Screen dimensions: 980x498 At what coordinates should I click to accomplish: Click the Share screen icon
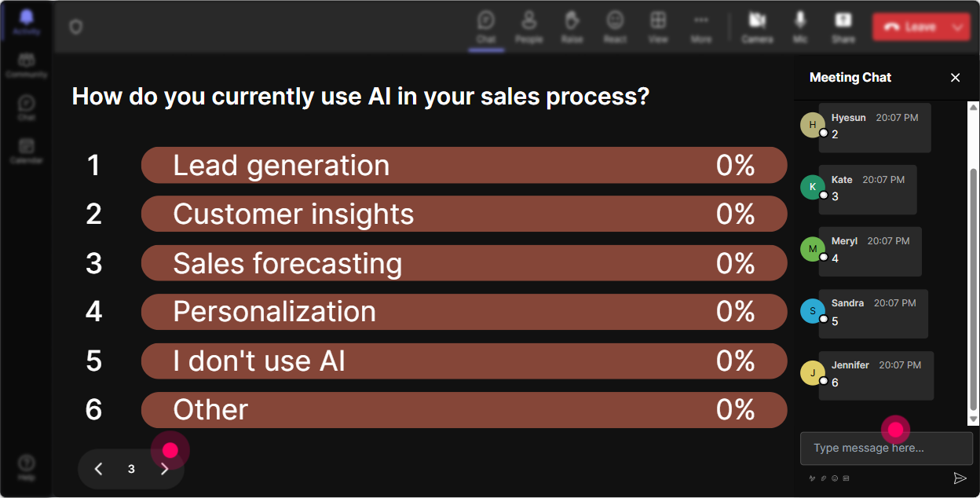click(843, 27)
